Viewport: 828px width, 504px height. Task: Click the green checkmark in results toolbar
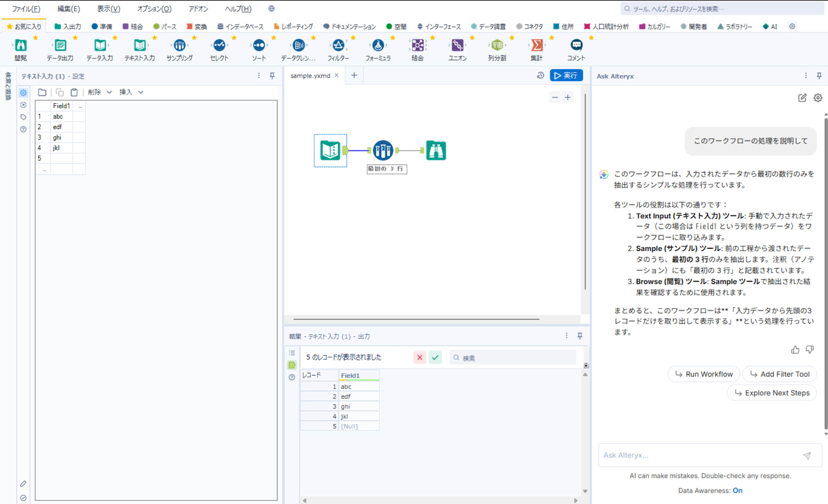point(435,358)
